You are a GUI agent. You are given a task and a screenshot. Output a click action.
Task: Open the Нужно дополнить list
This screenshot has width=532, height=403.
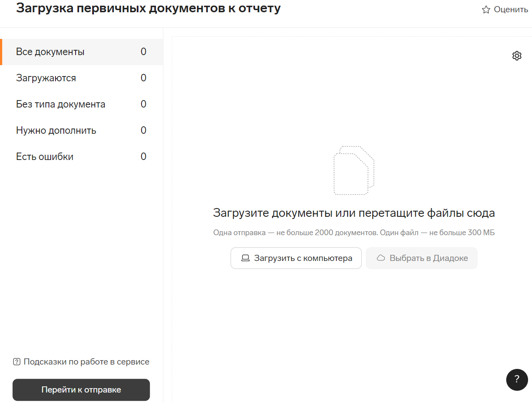[x=56, y=131]
